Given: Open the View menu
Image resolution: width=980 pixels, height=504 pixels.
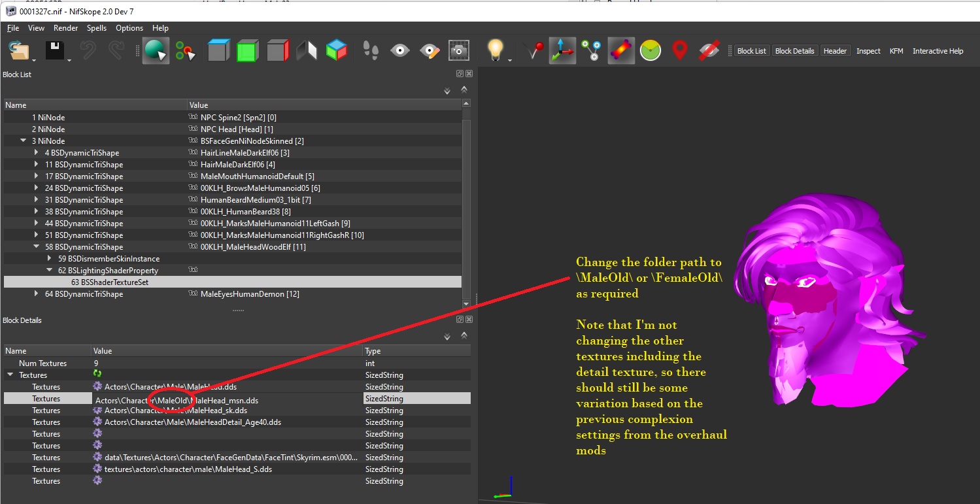Looking at the screenshot, I should pyautogui.click(x=37, y=28).
